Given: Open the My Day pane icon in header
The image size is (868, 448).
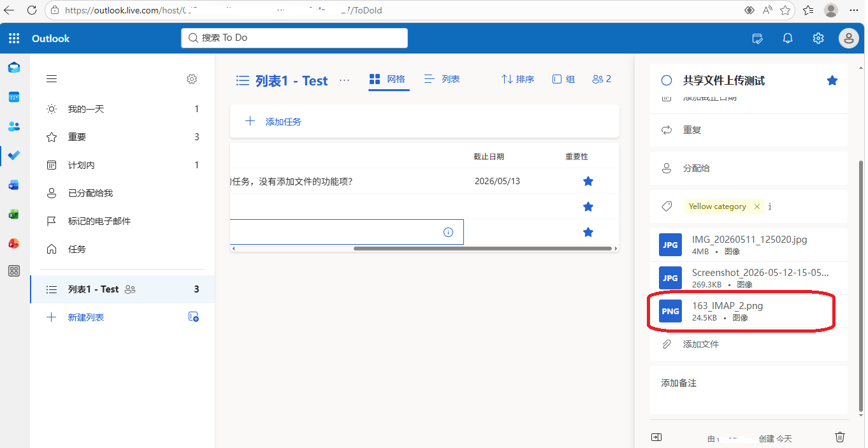Looking at the screenshot, I should (757, 38).
